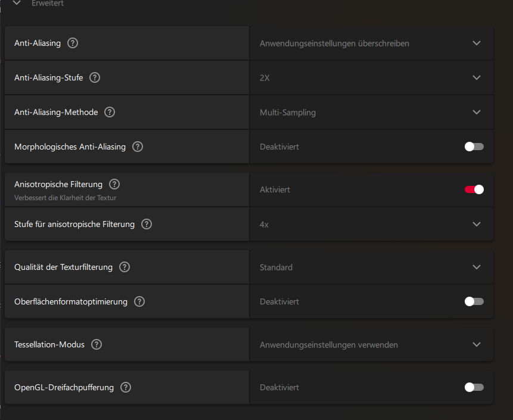Click help icon for Stufe für anisotropische Filterung
513x420 pixels.
147,224
